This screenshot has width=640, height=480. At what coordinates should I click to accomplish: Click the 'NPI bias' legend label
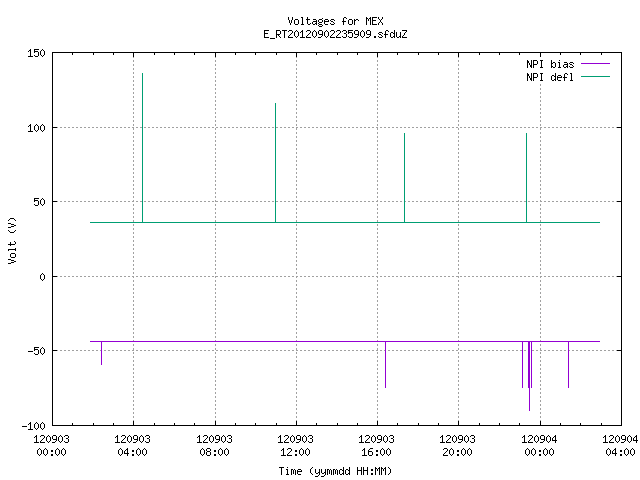pos(550,64)
